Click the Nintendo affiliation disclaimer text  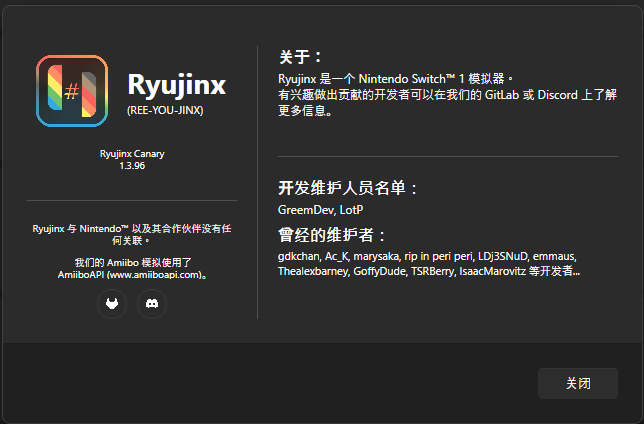click(132, 234)
